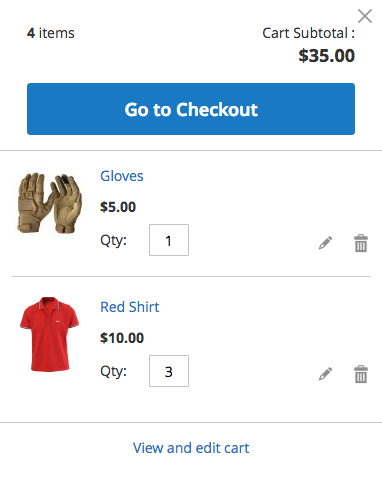
Task: Edit the Red Shirt cart item
Action: (x=325, y=374)
